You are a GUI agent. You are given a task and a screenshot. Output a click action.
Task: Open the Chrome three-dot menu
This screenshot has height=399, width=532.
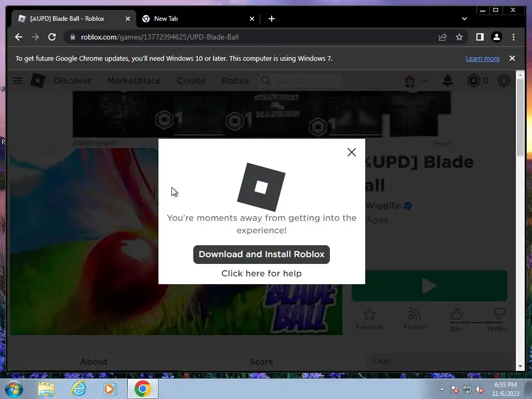tap(513, 37)
